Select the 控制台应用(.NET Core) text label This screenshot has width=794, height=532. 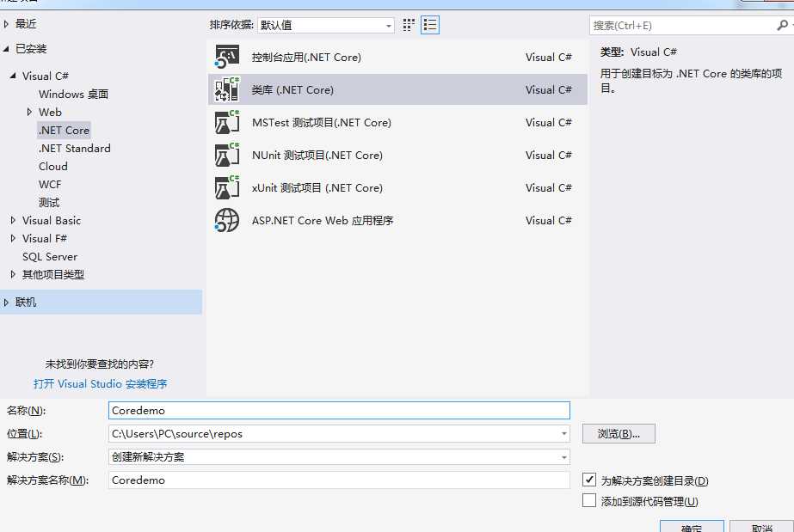[306, 57]
